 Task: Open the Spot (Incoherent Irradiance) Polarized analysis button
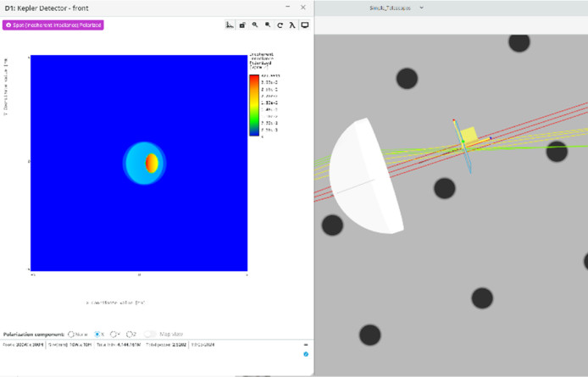(x=53, y=25)
